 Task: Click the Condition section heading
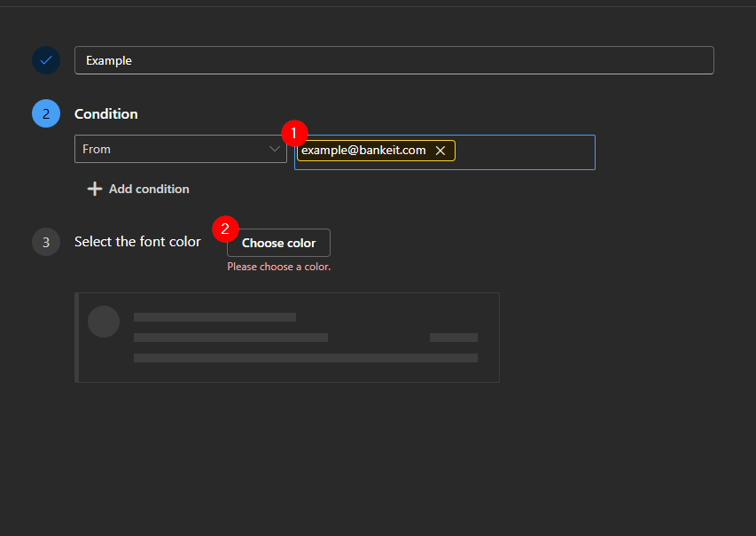(106, 113)
